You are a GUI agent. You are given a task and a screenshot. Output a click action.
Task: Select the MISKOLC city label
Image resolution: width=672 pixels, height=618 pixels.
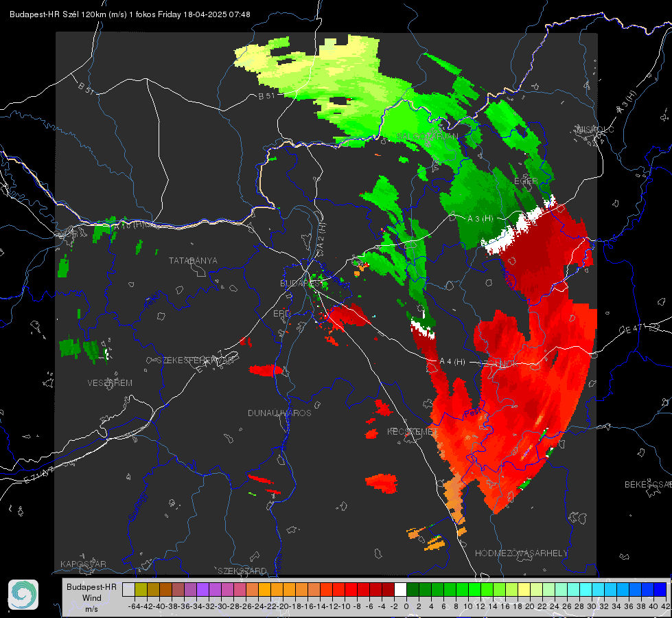[x=595, y=129]
